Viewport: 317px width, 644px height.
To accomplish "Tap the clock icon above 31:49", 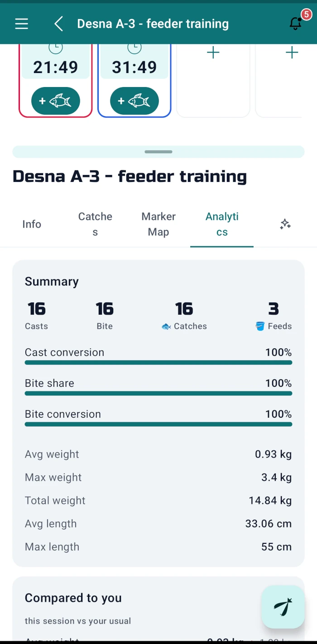I will click(134, 47).
